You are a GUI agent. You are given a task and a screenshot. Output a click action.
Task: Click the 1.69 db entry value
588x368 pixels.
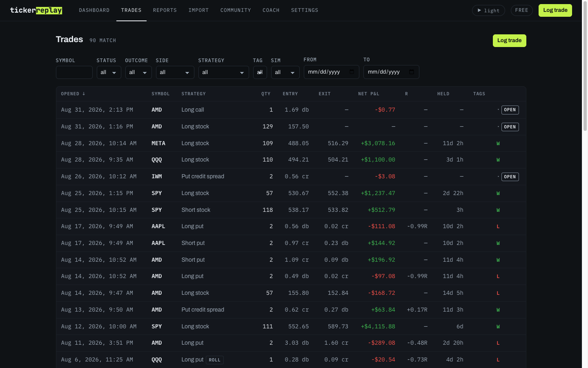(x=296, y=110)
